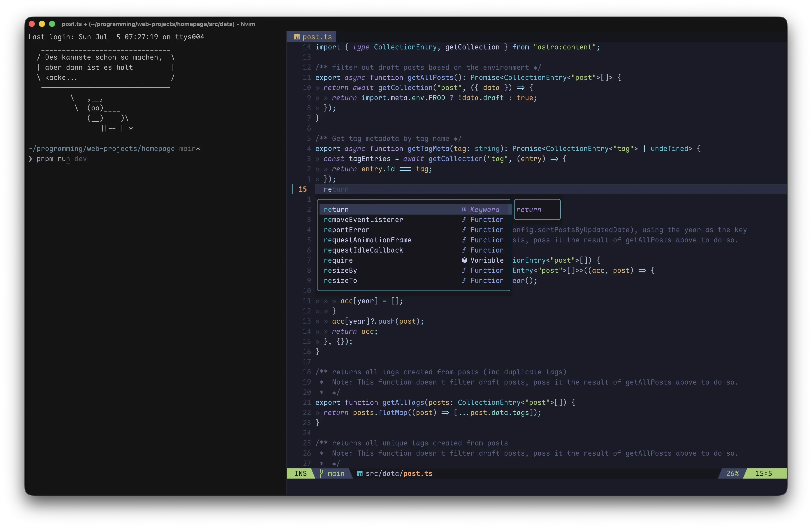This screenshot has width=812, height=528.
Task: Close the terminal window with red button
Action: [x=32, y=24]
